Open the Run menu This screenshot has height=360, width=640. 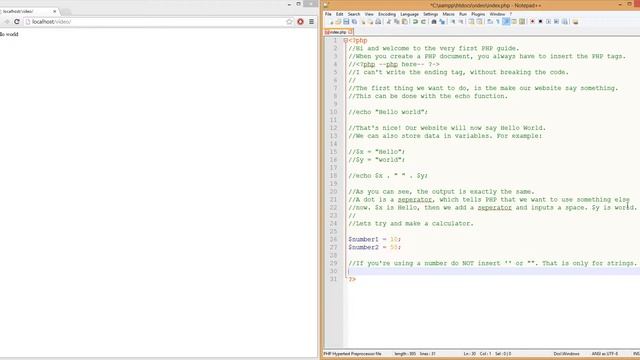pos(463,14)
